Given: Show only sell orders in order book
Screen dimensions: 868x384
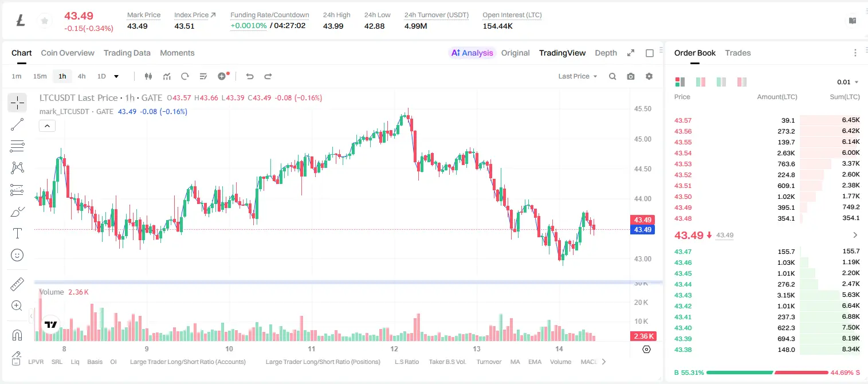Looking at the screenshot, I should pyautogui.click(x=742, y=82).
